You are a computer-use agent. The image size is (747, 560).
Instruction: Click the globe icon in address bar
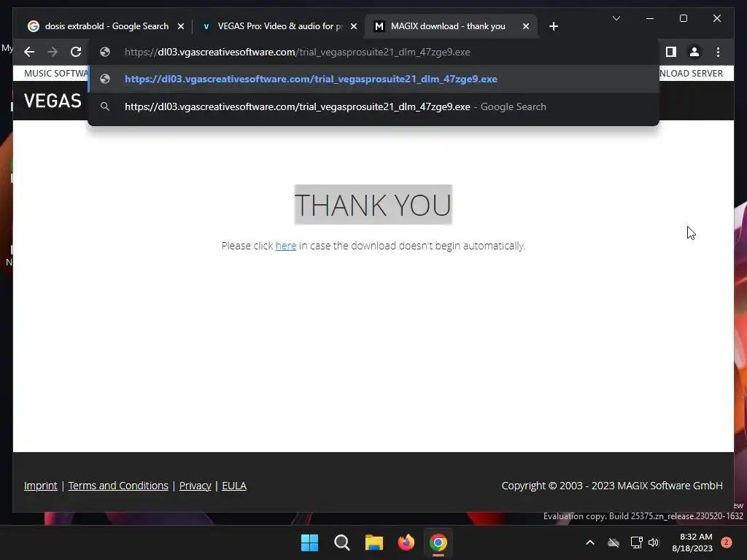pos(105,52)
